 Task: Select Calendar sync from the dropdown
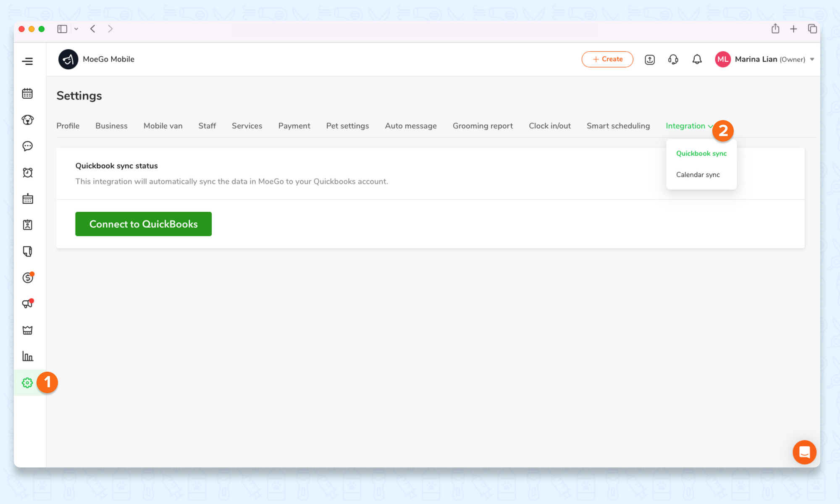pos(698,175)
